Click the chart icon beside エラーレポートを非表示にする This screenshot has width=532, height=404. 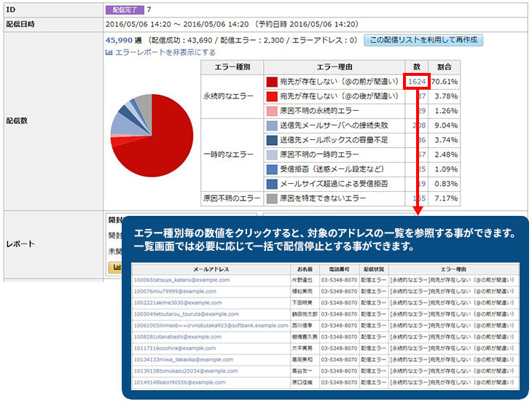coord(109,53)
